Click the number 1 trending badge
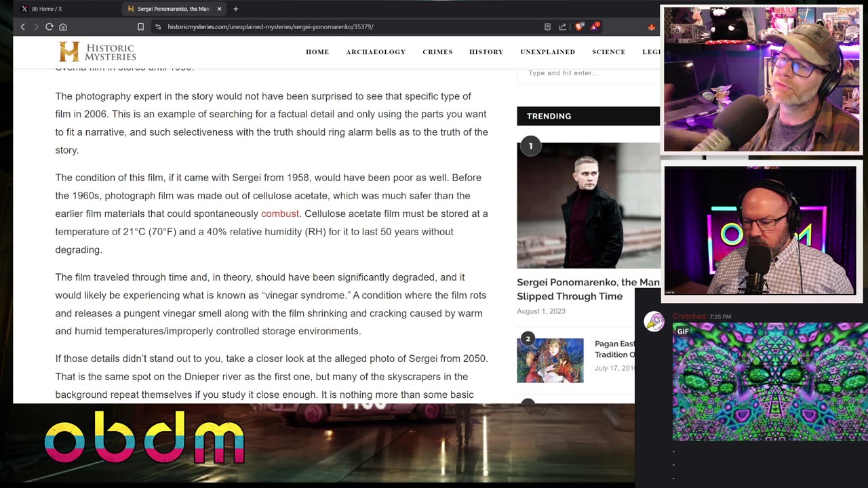The height and width of the screenshot is (488, 868). tap(530, 146)
